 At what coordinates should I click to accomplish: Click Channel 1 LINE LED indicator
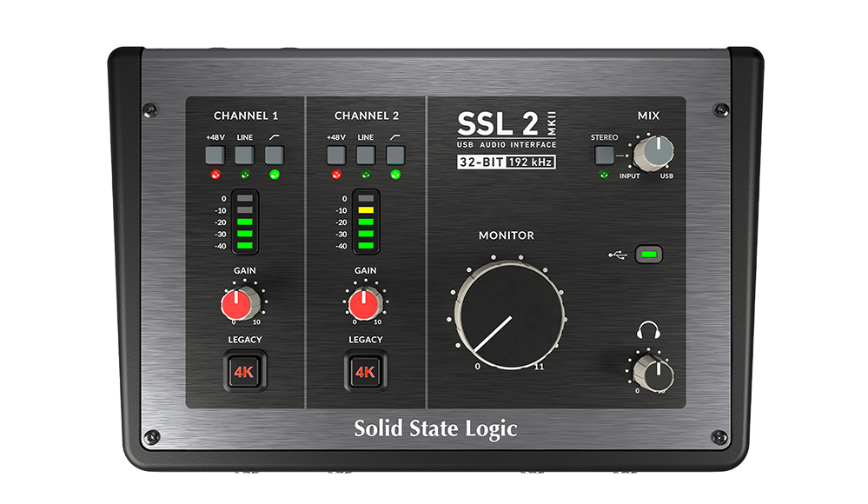(245, 175)
